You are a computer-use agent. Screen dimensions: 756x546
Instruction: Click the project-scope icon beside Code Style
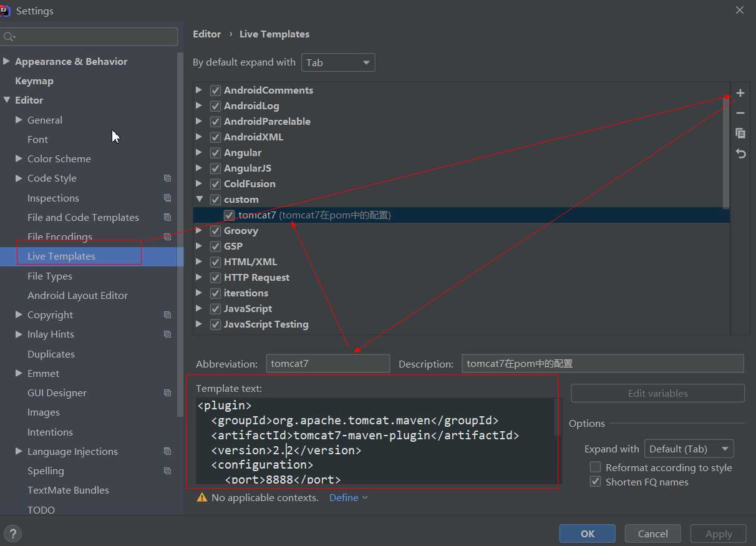167,178
